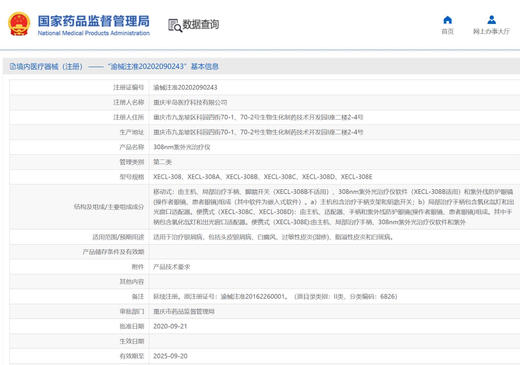Screen dimensions: 520x365
Task: Click the 结构及组成/主要组成成分 row label
Action: tap(109, 207)
